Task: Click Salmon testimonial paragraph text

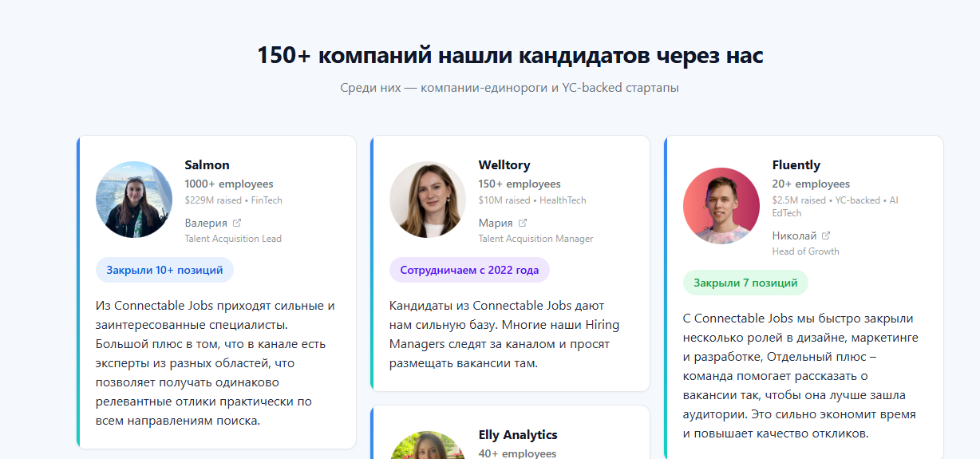Action: [215, 363]
